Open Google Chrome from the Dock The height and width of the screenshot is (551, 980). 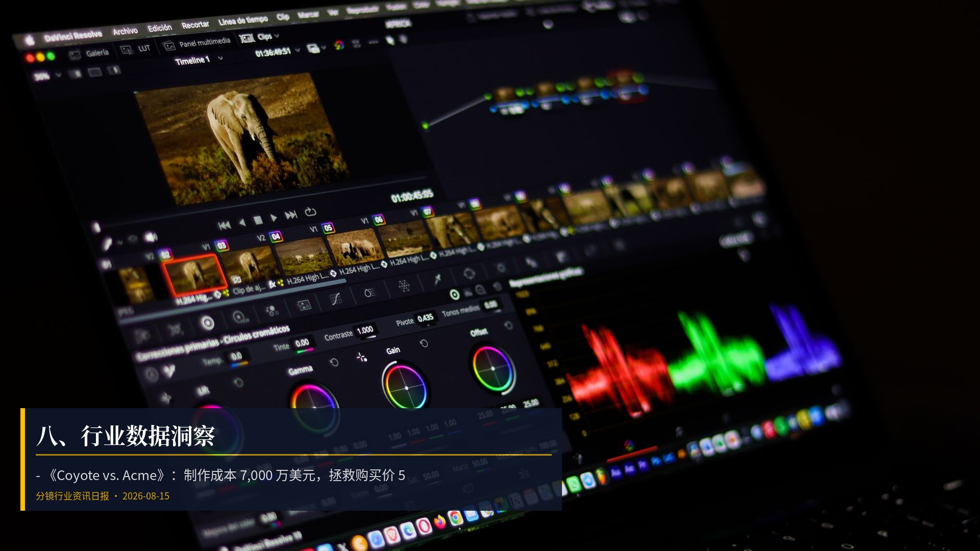[x=455, y=519]
